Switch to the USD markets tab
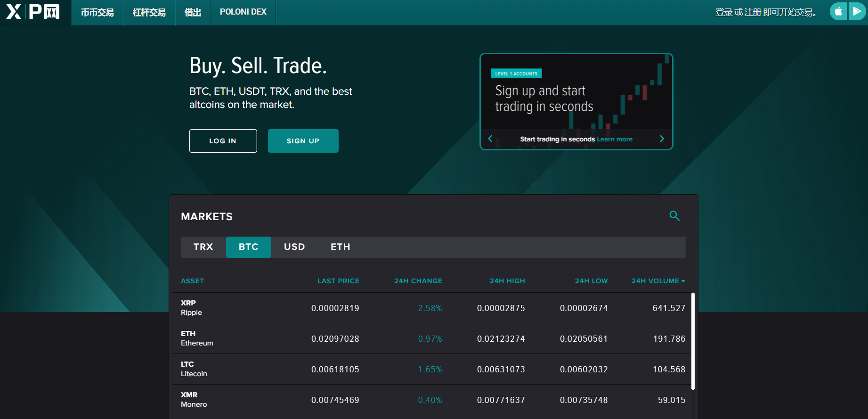Image resolution: width=868 pixels, height=419 pixels. pyautogui.click(x=294, y=247)
